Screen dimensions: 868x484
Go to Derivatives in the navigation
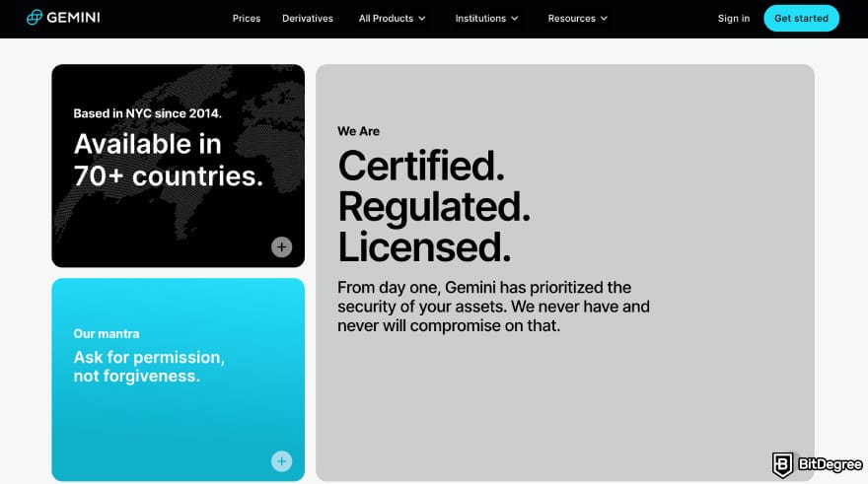tap(308, 19)
